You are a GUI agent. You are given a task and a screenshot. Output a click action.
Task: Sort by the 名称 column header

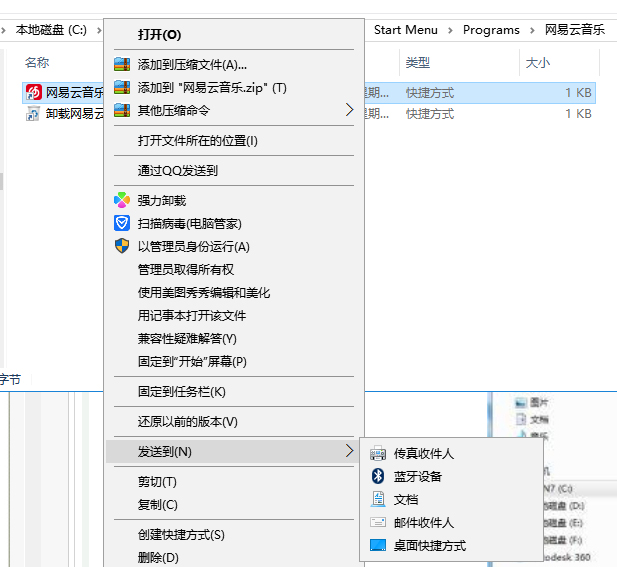click(x=37, y=63)
